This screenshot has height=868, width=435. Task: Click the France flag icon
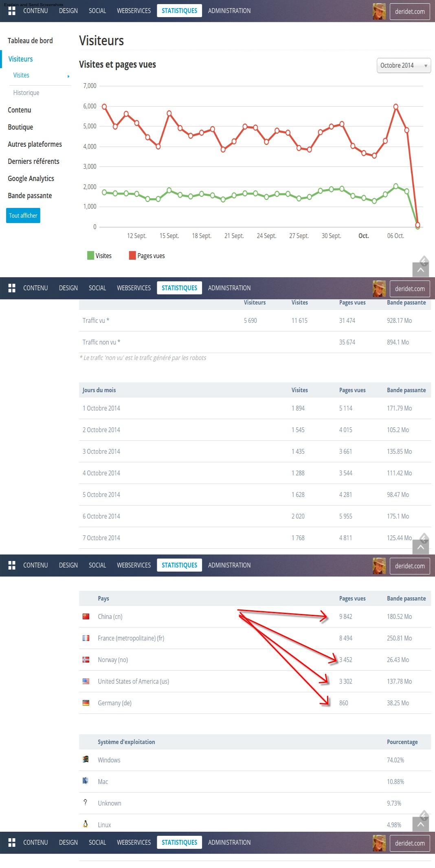(x=86, y=638)
